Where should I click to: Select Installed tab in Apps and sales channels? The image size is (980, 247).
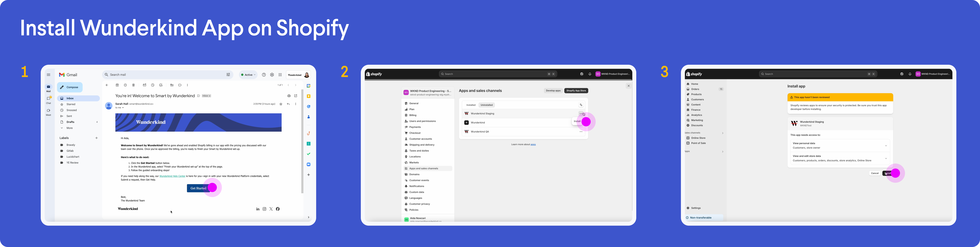click(471, 105)
